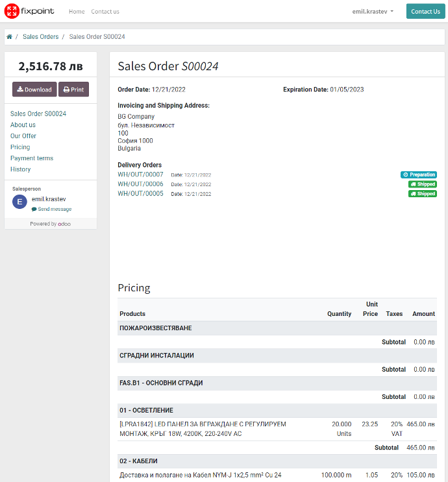448x482 pixels.
Task: Jump to Payment terms in sidebar
Action: pyautogui.click(x=32, y=158)
